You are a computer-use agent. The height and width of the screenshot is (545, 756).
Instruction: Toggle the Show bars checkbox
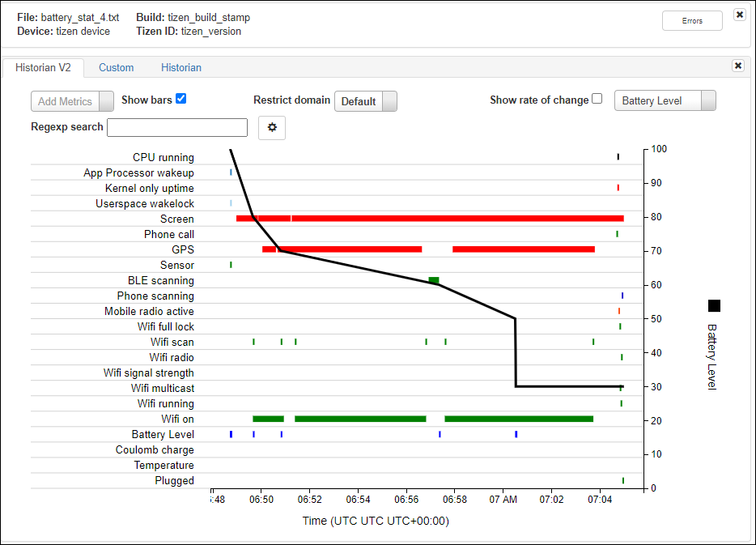(x=181, y=99)
